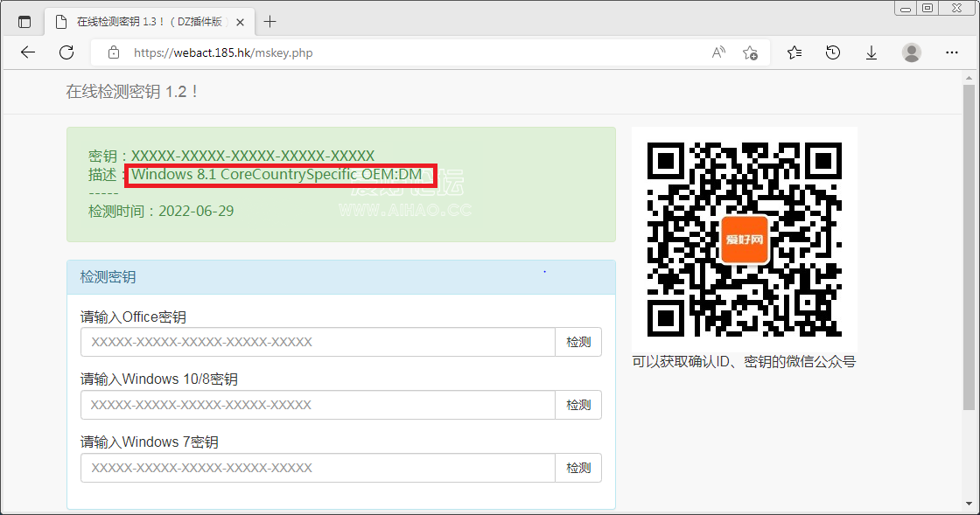Select the 在线检测密钥 1.3 browser tab
Viewport: 980px width, 515px height.
(x=149, y=22)
